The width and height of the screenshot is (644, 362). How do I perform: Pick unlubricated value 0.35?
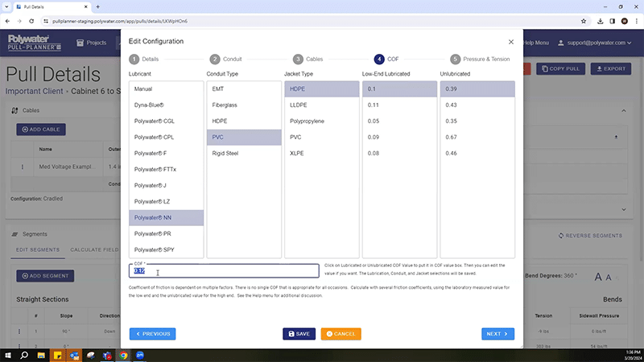tap(477, 121)
